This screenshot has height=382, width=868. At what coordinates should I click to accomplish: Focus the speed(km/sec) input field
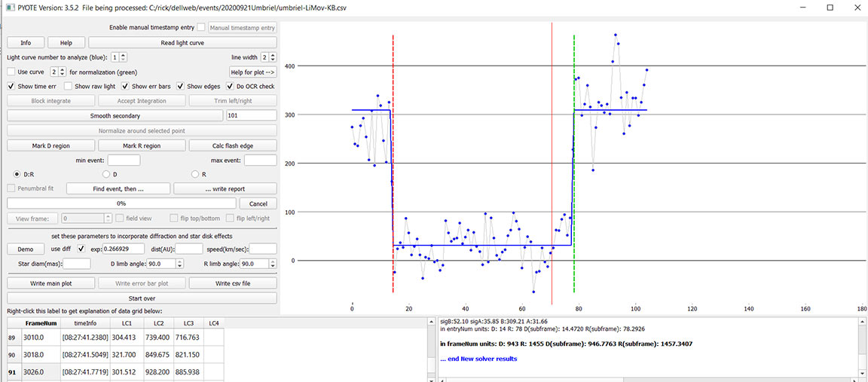tap(263, 249)
